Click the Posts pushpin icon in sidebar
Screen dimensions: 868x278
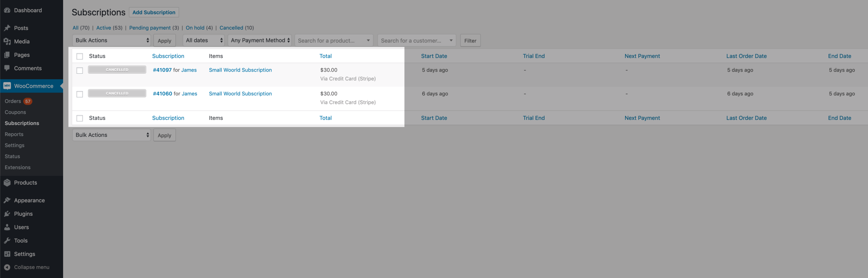pos(8,28)
